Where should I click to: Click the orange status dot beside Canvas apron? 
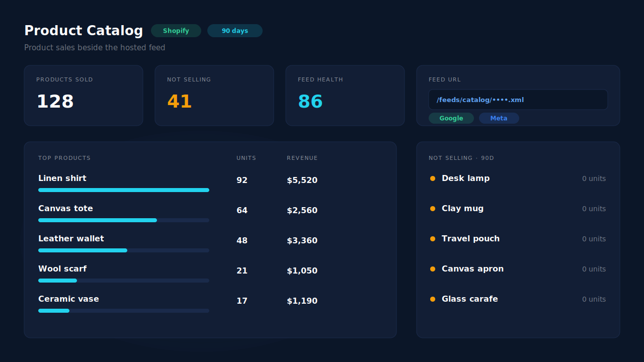tap(433, 269)
